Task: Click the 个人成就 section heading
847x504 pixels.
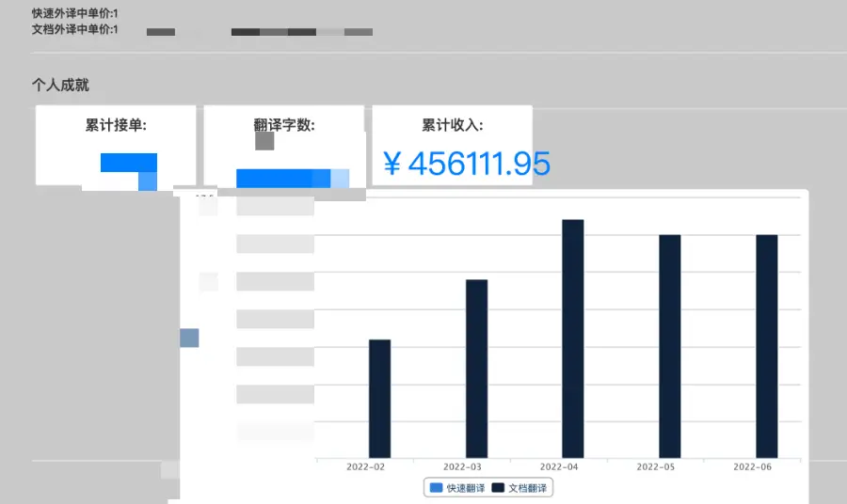Action: pyautogui.click(x=60, y=86)
